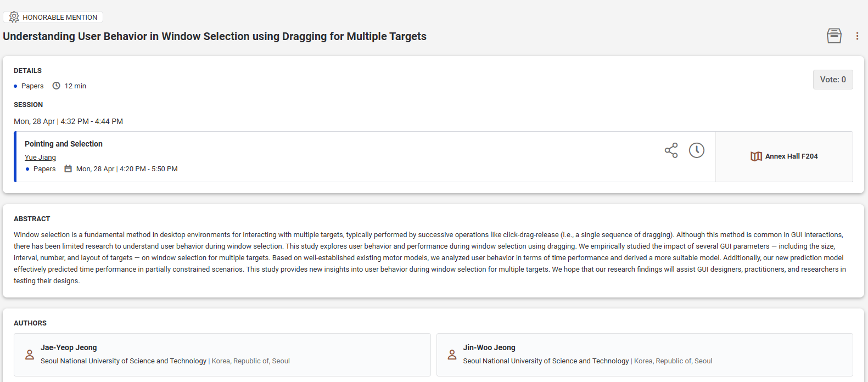Click the Honorable Mention award ribbon icon
The height and width of the screenshot is (382, 868).
click(14, 17)
